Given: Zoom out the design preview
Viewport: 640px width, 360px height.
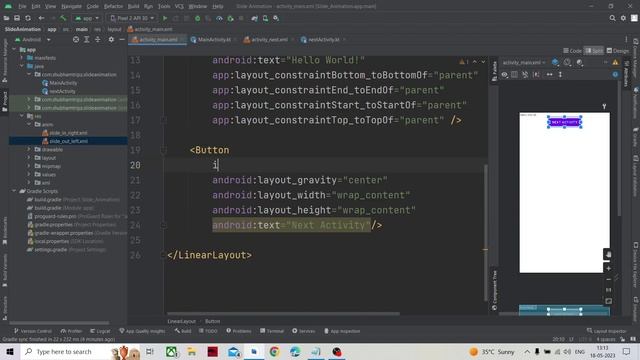Looking at the screenshot, I should pyautogui.click(x=608, y=280).
